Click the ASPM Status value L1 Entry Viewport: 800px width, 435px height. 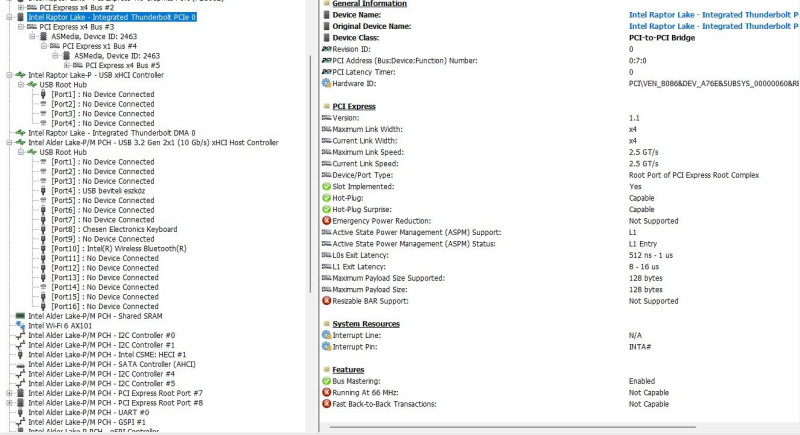coord(643,244)
